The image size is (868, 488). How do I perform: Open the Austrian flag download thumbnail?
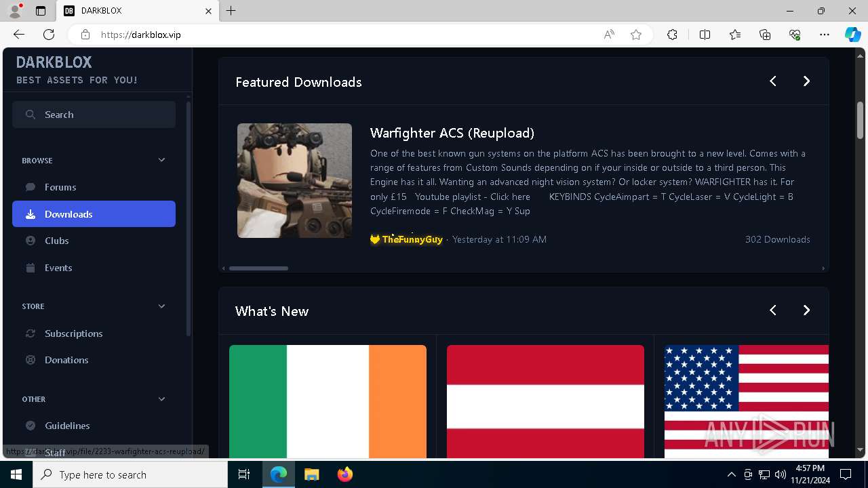coord(545,401)
